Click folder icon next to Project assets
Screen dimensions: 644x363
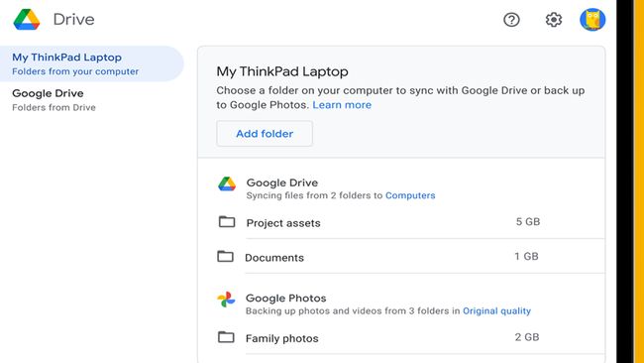pos(227,222)
